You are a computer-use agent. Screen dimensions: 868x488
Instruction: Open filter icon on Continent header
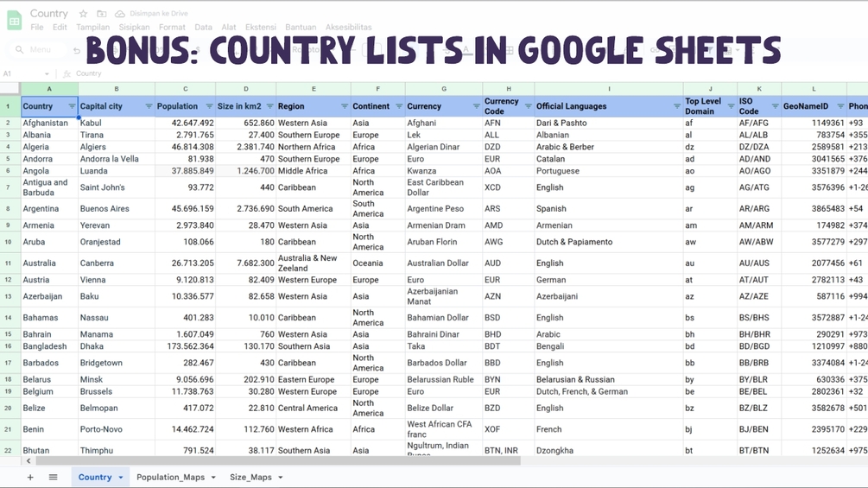click(399, 106)
